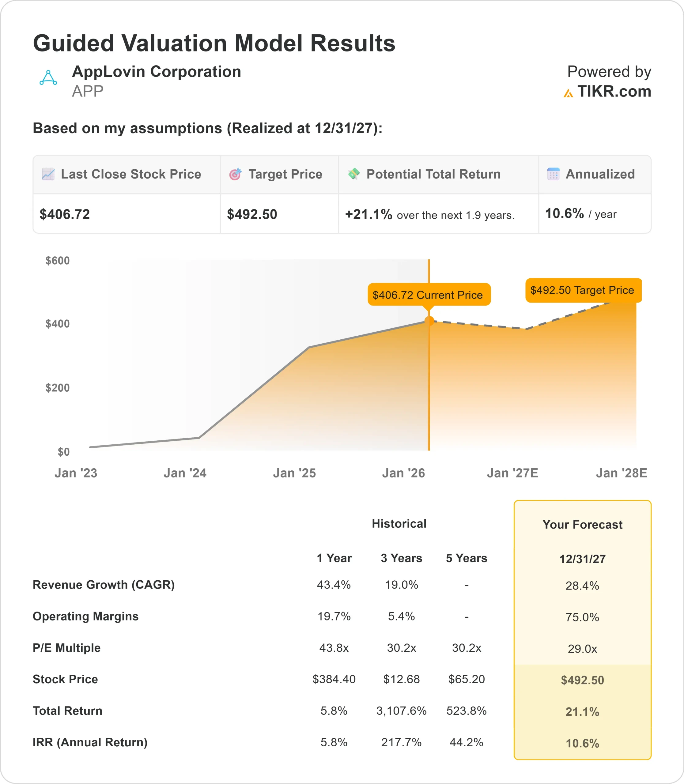This screenshot has width=684, height=784.
Task: Select the 3 Years historical column header
Action: [401, 558]
